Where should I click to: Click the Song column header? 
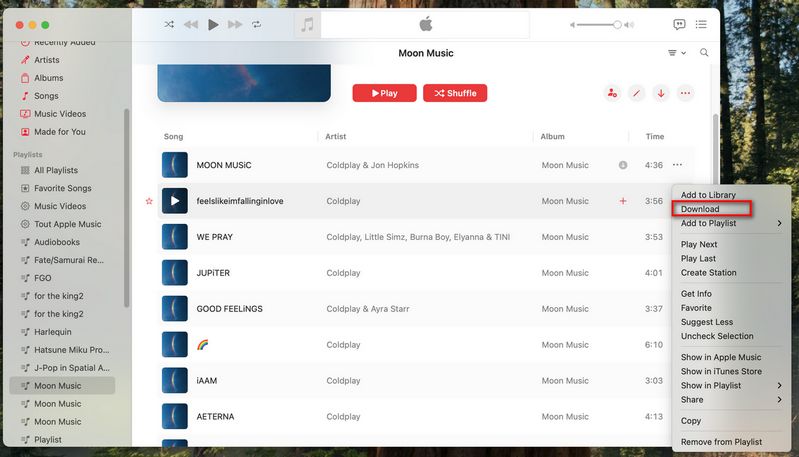pyautogui.click(x=173, y=137)
